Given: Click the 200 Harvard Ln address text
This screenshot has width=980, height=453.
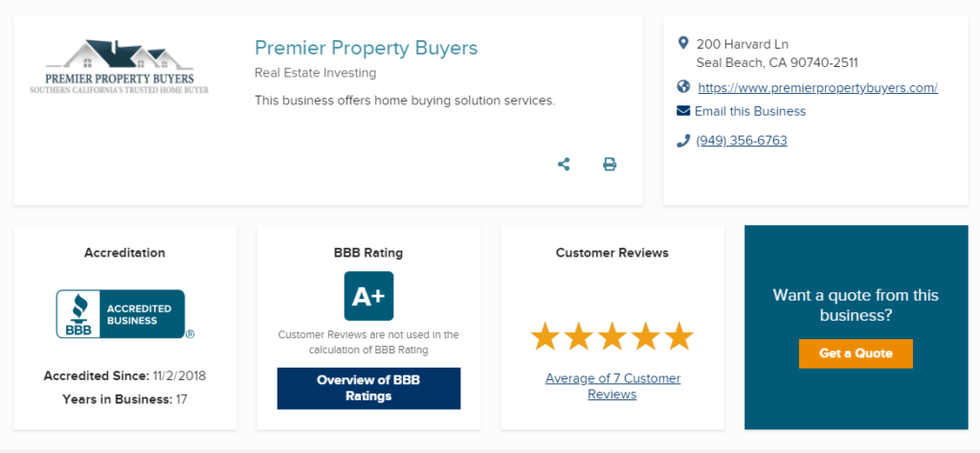Looking at the screenshot, I should pyautogui.click(x=743, y=44).
